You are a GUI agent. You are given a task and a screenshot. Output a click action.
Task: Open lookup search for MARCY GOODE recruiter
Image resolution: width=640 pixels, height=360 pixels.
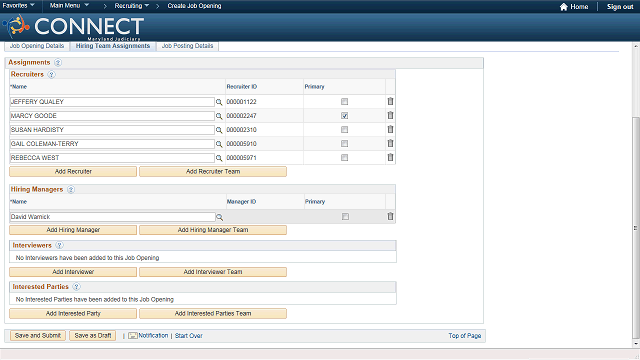click(219, 116)
